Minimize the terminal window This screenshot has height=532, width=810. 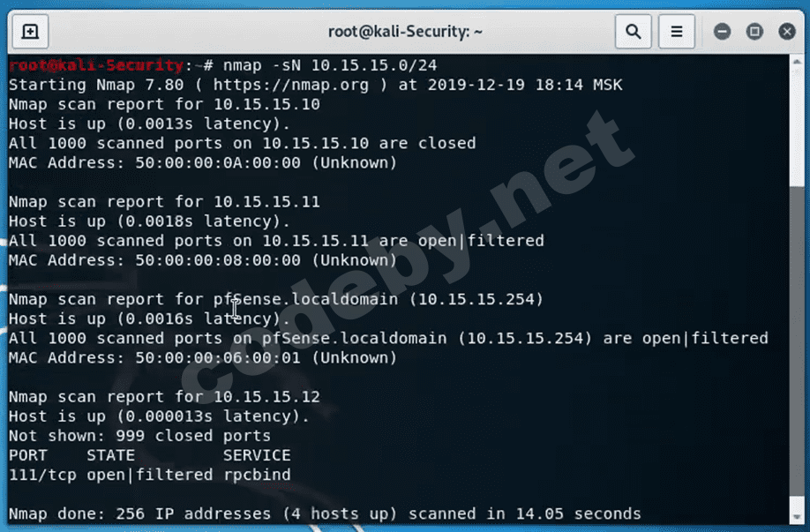[723, 32]
